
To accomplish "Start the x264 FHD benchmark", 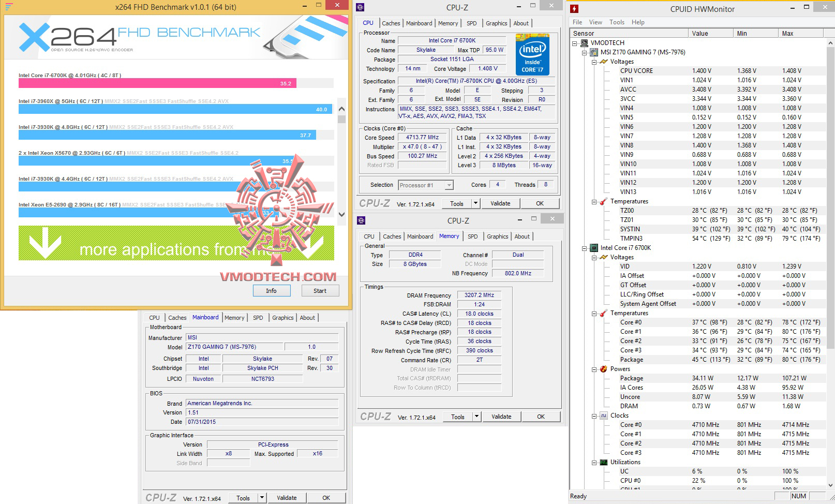I will pos(320,291).
